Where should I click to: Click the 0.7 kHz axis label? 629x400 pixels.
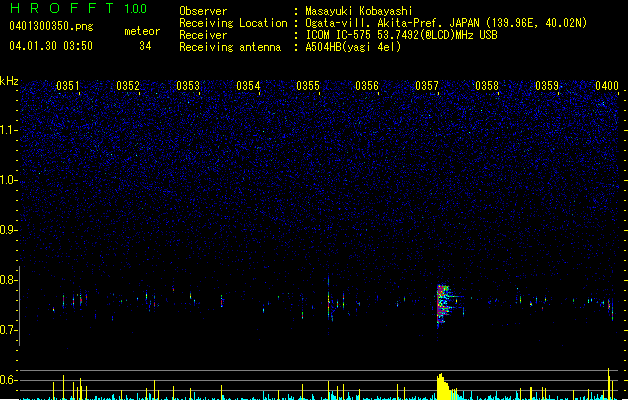tap(8, 330)
